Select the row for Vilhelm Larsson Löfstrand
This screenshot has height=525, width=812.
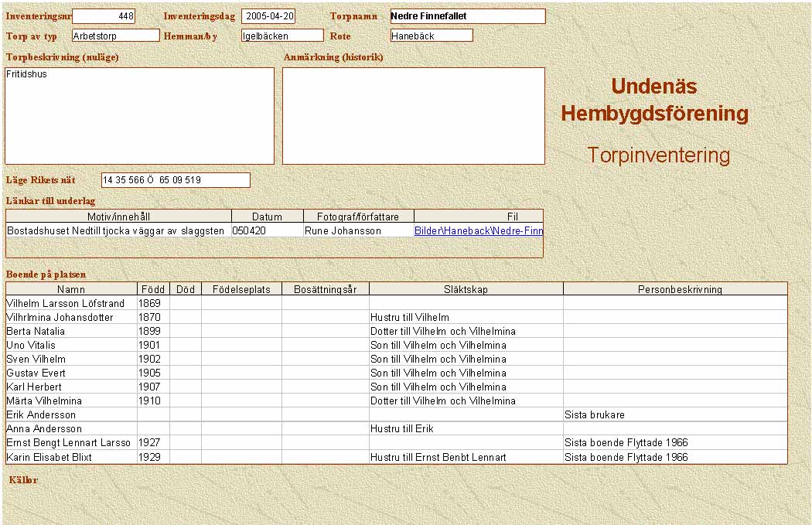[x=71, y=304]
